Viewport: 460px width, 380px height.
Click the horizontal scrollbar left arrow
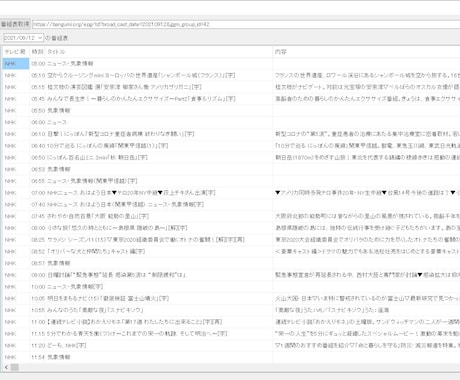pos(6,367)
